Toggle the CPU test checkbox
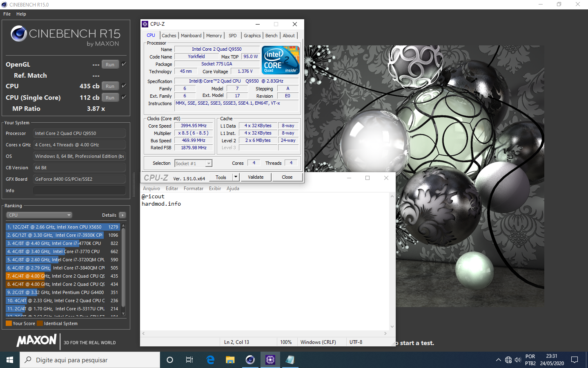Viewport: 588px width, 368px height. pyautogui.click(x=124, y=85)
